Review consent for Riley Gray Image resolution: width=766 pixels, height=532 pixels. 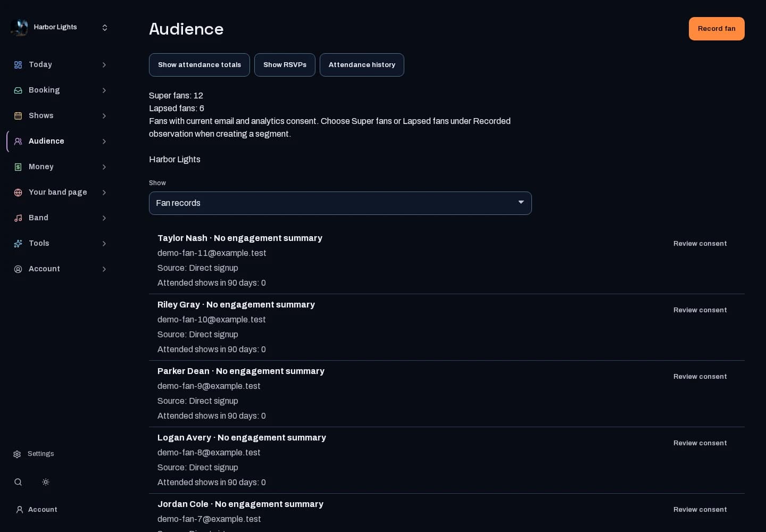[700, 310]
